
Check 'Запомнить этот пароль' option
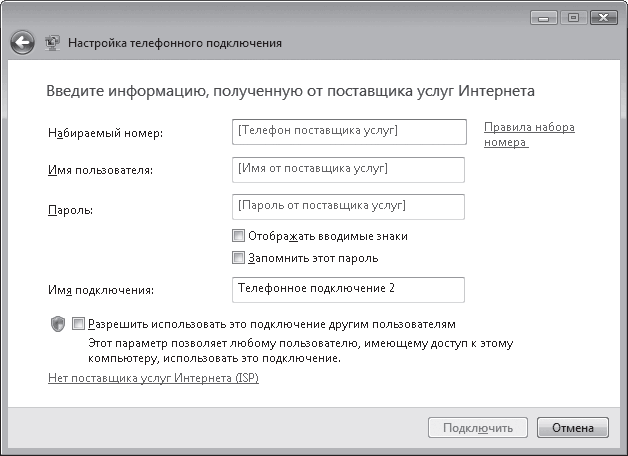point(238,258)
